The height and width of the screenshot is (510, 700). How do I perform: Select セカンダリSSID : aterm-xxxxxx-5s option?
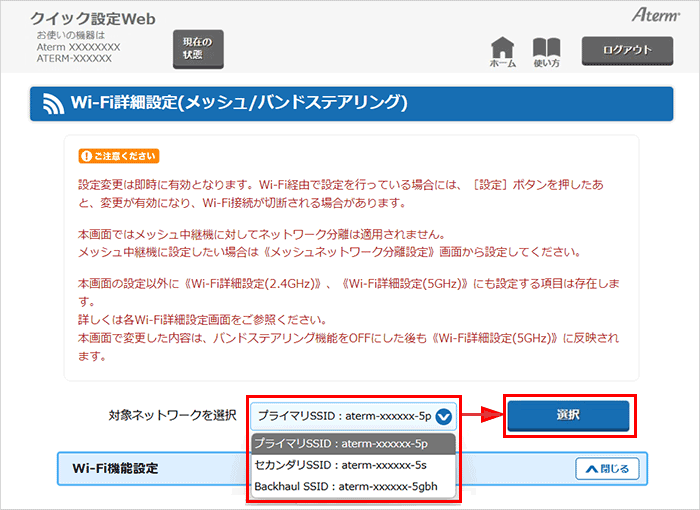click(342, 465)
